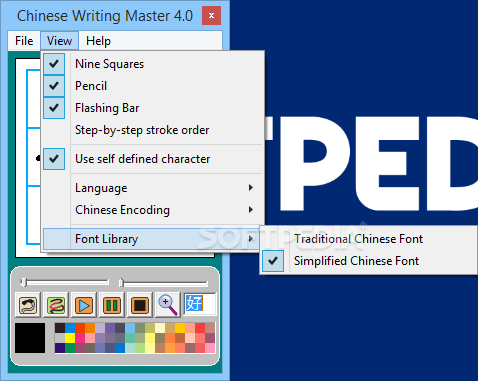Pick the red-orange swatch in top palette row
478x381 pixels.
point(80,328)
